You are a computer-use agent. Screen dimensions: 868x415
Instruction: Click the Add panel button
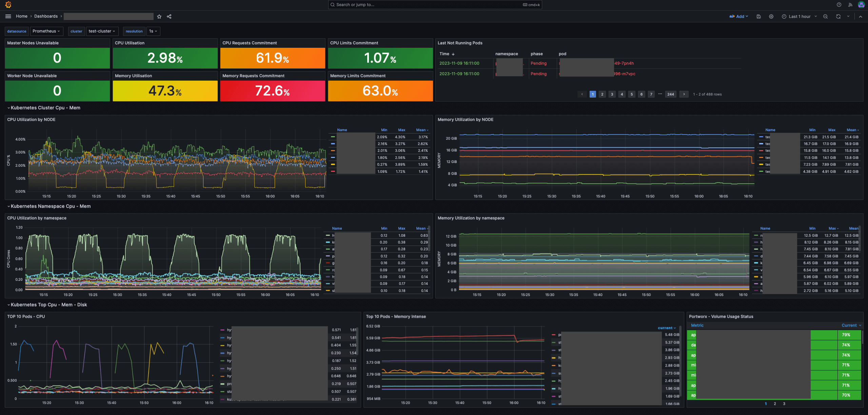click(738, 16)
